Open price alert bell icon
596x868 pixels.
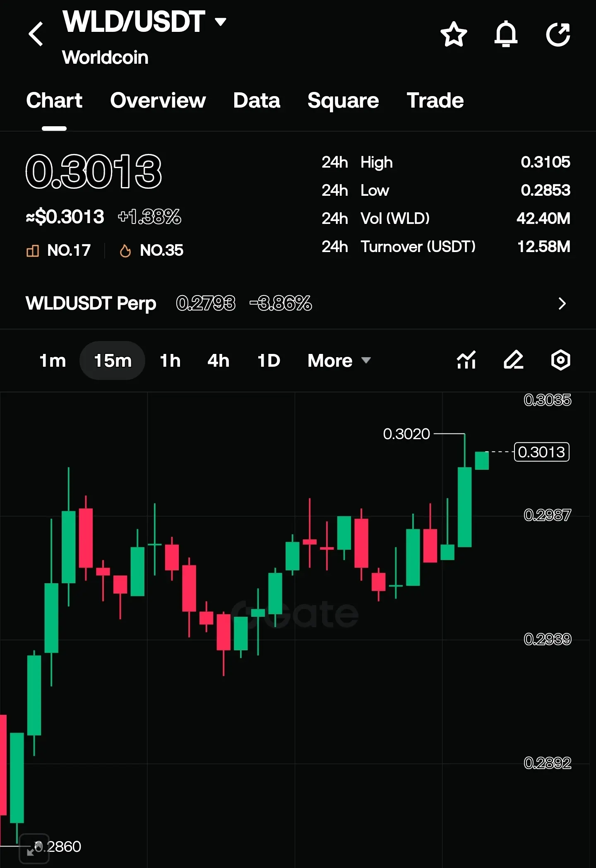coord(506,34)
